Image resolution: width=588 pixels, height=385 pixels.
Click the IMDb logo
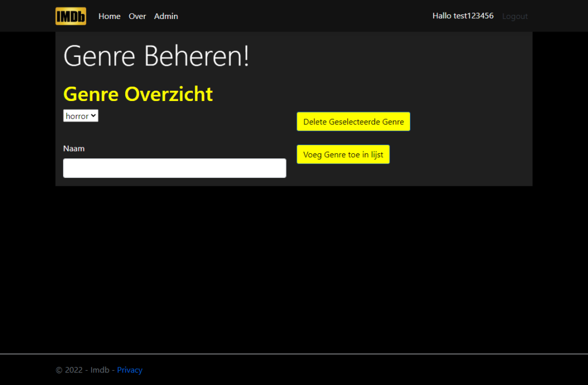pos(71,16)
